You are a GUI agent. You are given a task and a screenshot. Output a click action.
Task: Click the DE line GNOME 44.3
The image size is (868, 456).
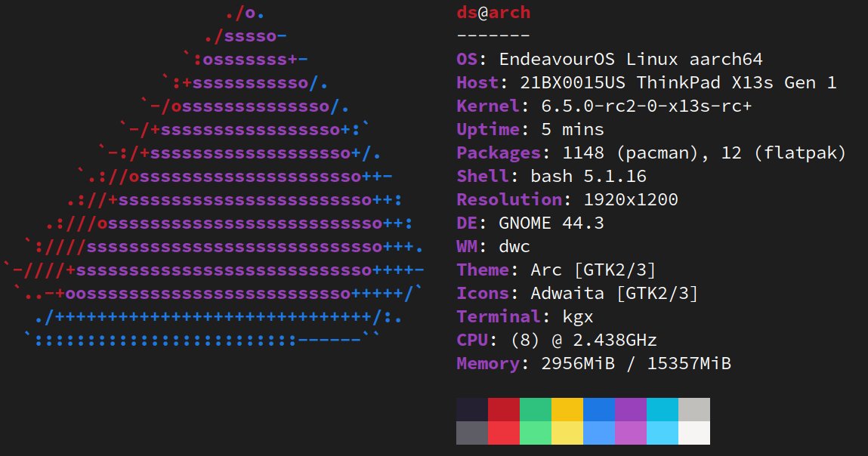click(x=530, y=223)
